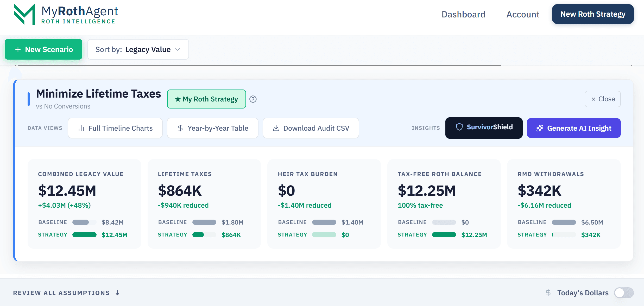Click the -$6.16M reduced text

[x=544, y=205]
